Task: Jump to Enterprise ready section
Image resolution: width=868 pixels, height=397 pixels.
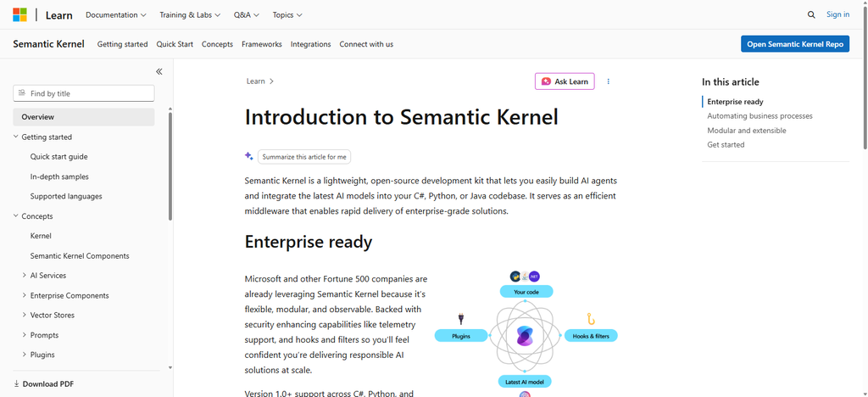Action: point(735,101)
